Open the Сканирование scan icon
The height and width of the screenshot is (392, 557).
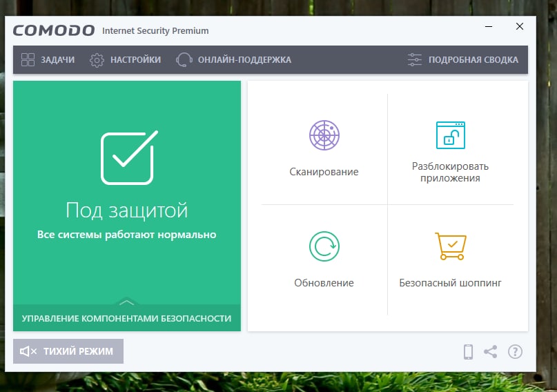(x=324, y=135)
